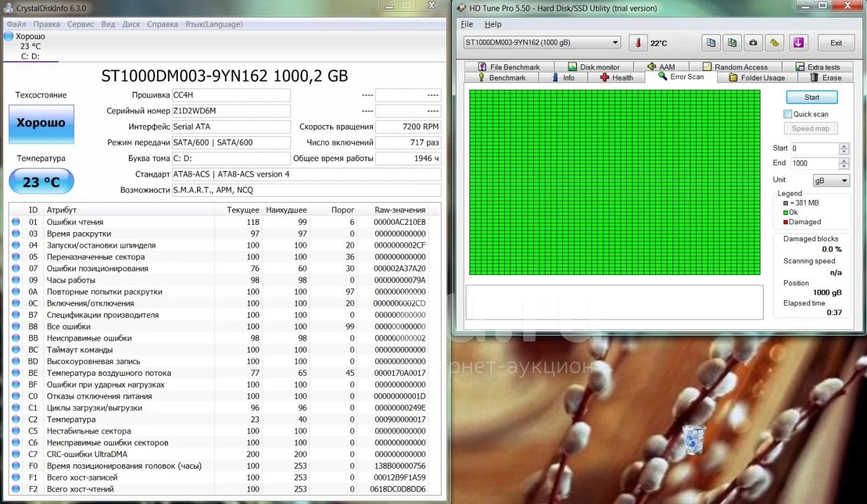
Task: Open the Язык(Language) menu
Action: [214, 24]
